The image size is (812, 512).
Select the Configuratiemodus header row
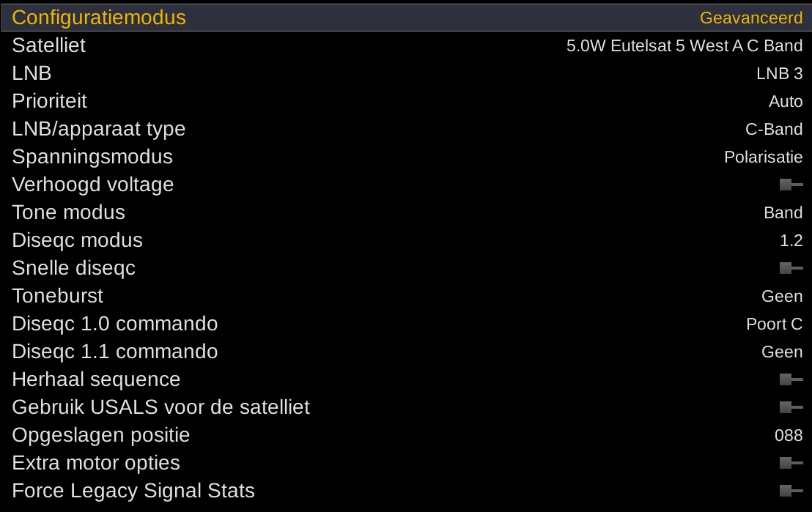click(99, 18)
